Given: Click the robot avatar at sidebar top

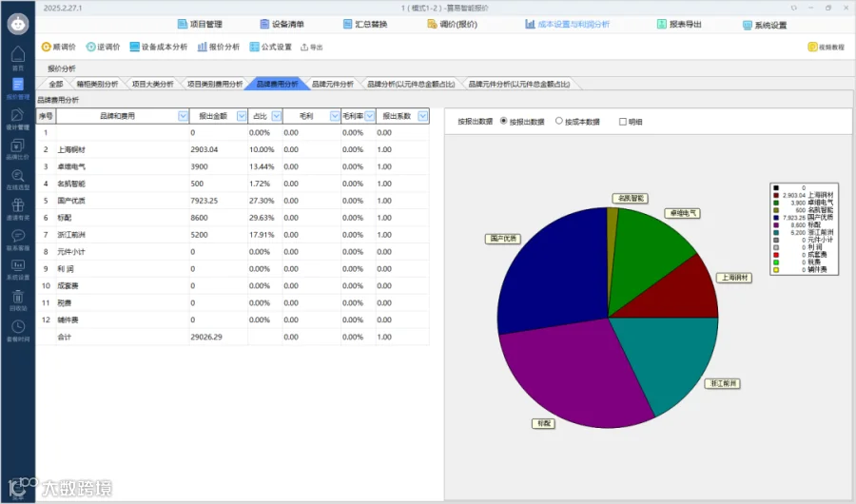Looking at the screenshot, I should tap(18, 24).
